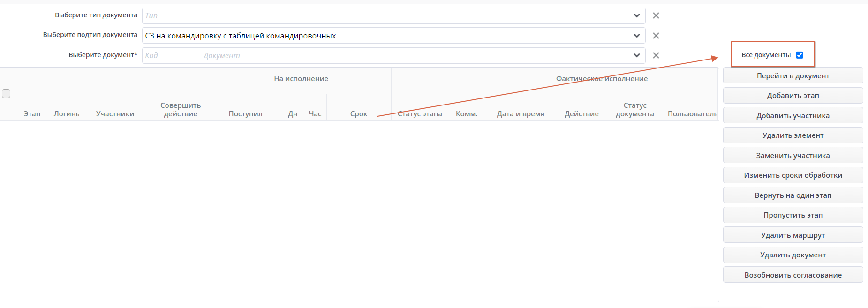Untick the 'Все документы' checkbox
The image size is (868, 308).
click(800, 55)
